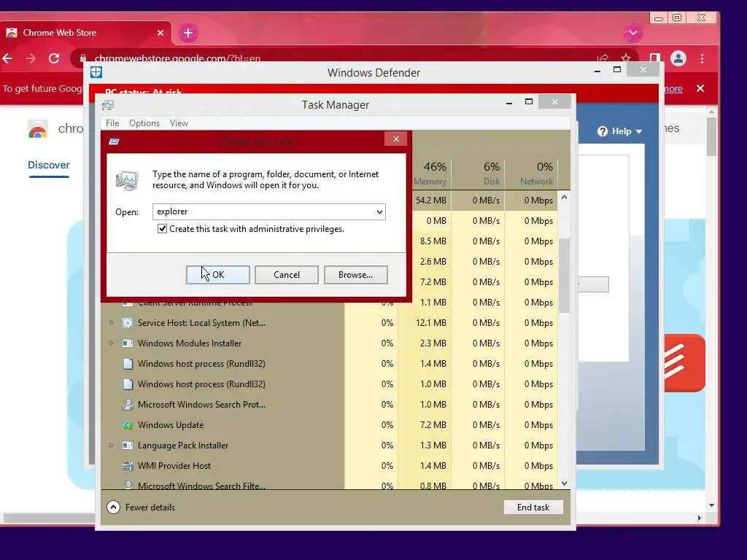Click End task button
This screenshot has width=747, height=560.
click(533, 507)
